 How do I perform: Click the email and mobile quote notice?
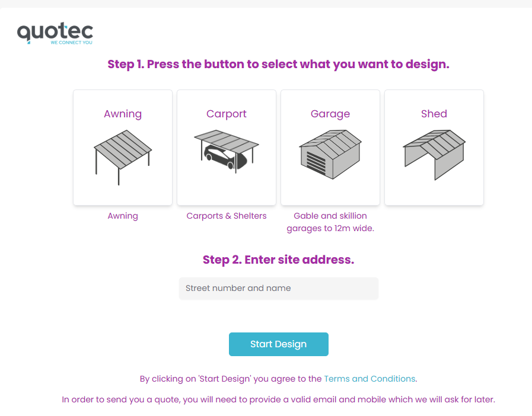(x=279, y=400)
